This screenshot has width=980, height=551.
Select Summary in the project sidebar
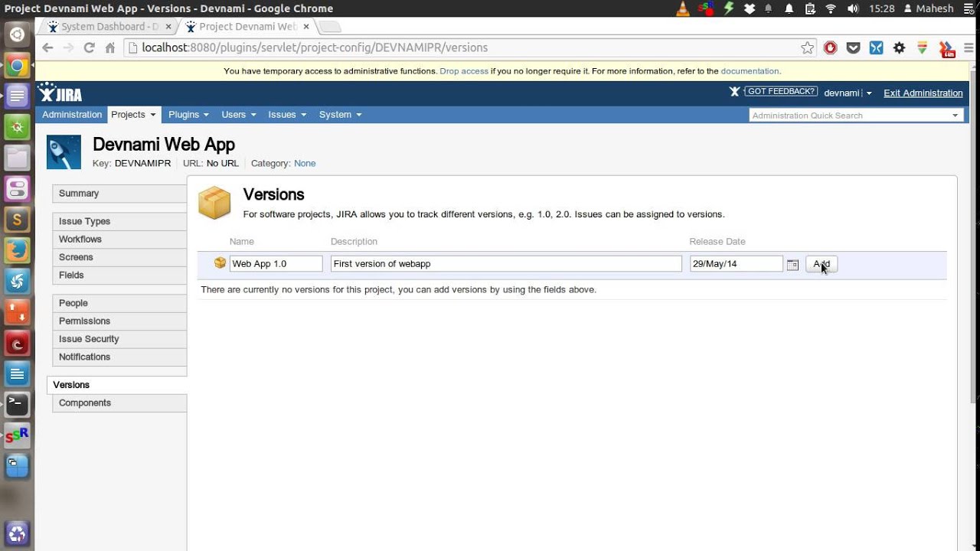tap(119, 194)
